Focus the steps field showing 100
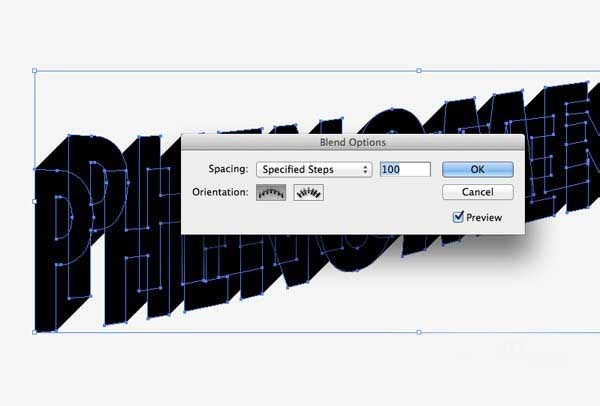Image resolution: width=600 pixels, height=406 pixels. click(x=405, y=170)
